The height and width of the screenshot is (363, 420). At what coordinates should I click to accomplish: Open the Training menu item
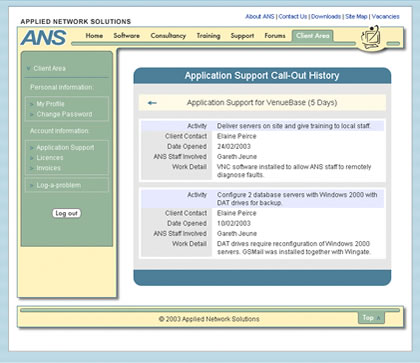pos(208,36)
